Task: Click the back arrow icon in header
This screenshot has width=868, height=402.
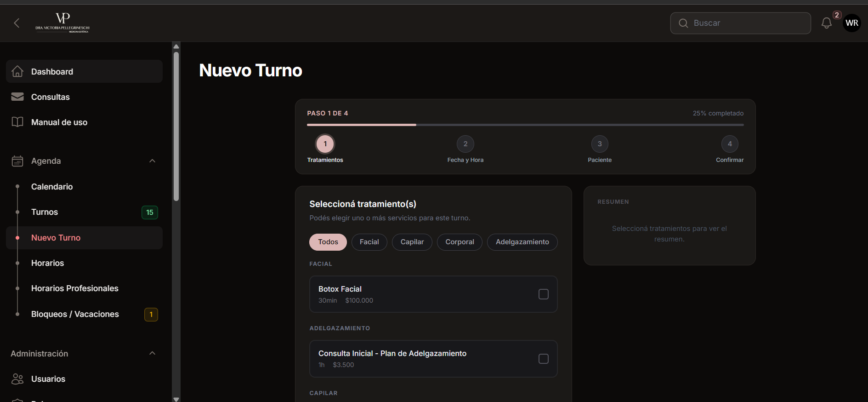Action: click(17, 23)
